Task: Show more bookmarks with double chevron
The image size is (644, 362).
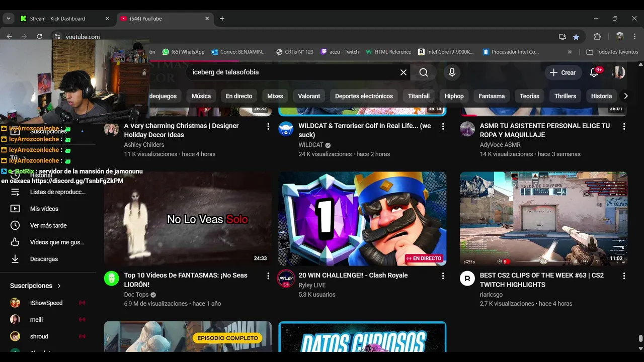Action: tap(570, 52)
